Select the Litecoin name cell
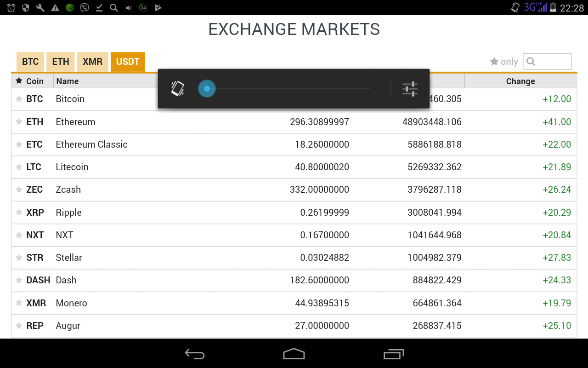This screenshot has width=588, height=368. [x=72, y=167]
